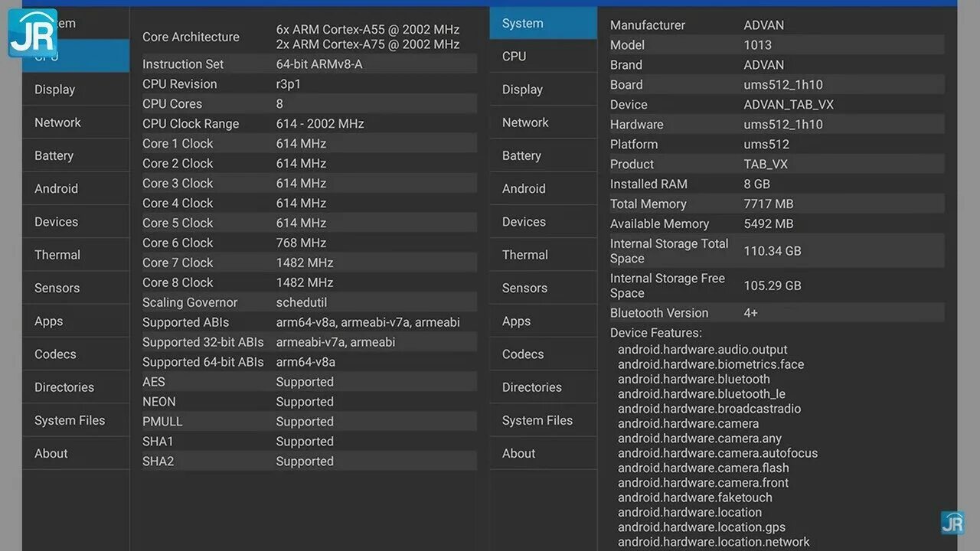
Task: Click the Bluetooth Version row label
Action: (x=659, y=313)
